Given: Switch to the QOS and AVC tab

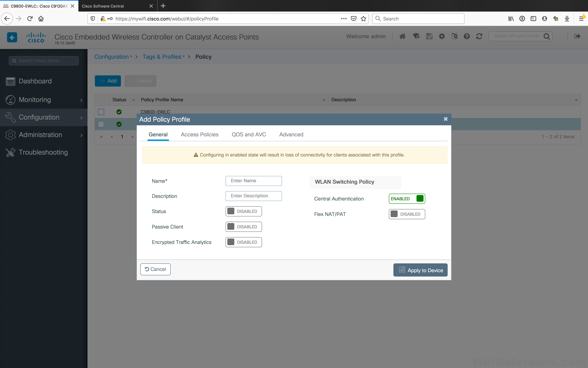Looking at the screenshot, I should coord(249,135).
